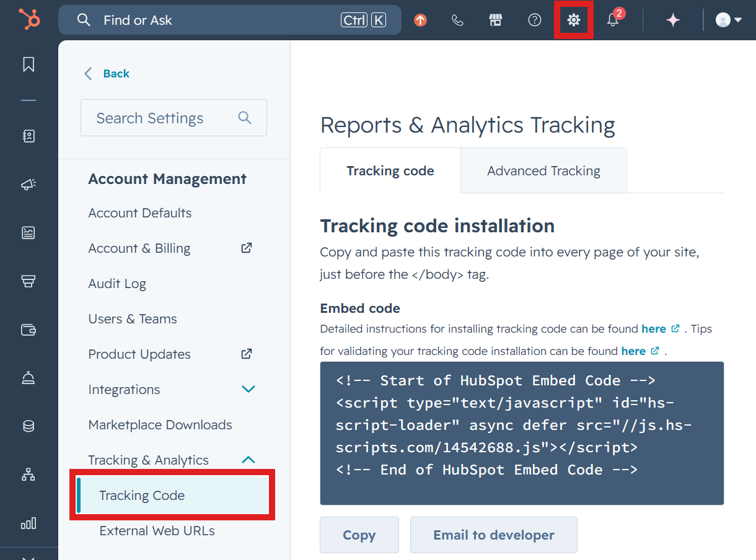756x560 pixels.
Task: Open the Audit Log page
Action: pos(117,284)
